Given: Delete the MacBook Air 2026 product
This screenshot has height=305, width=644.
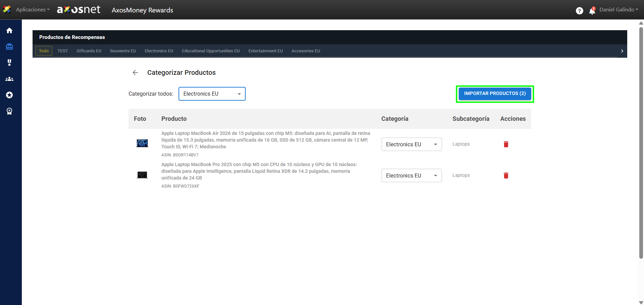Looking at the screenshot, I should 506,144.
